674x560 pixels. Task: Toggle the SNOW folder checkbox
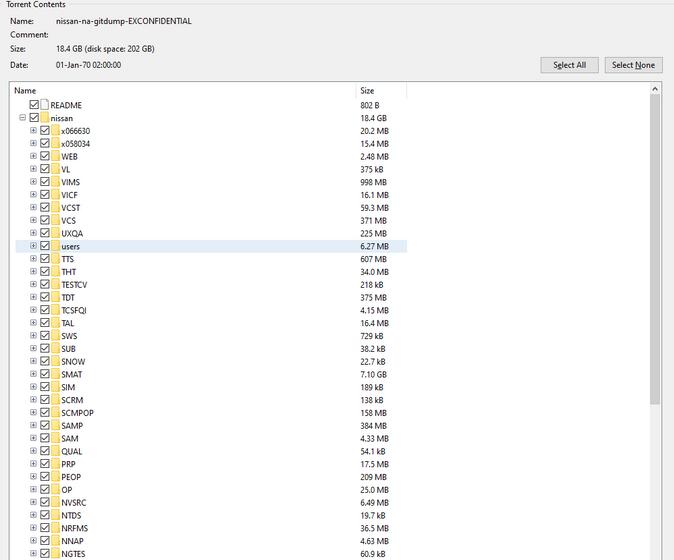[45, 361]
